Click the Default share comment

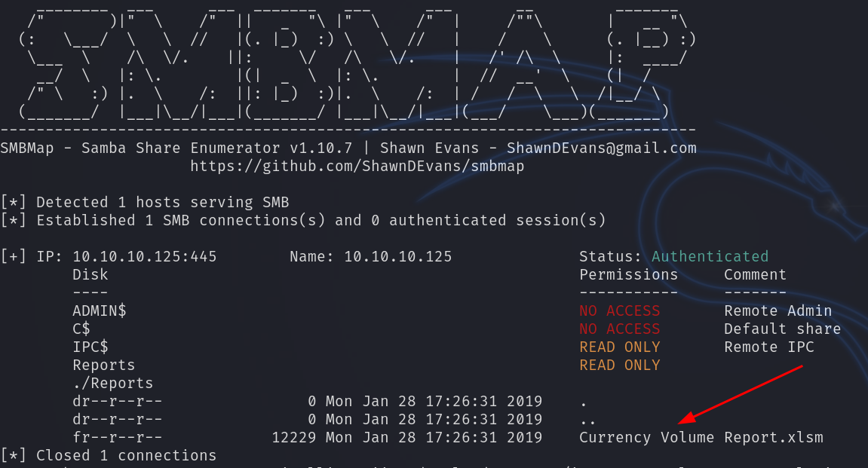(782, 329)
